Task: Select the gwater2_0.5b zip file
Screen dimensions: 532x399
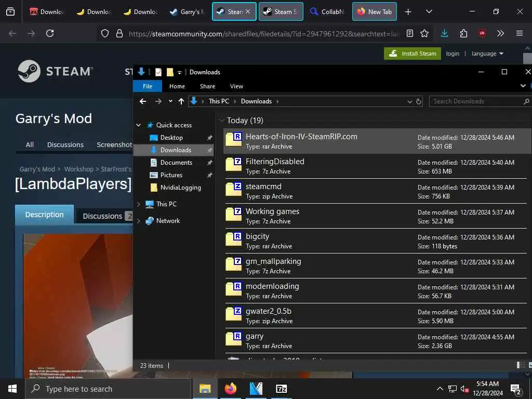Action: pyautogui.click(x=377, y=316)
